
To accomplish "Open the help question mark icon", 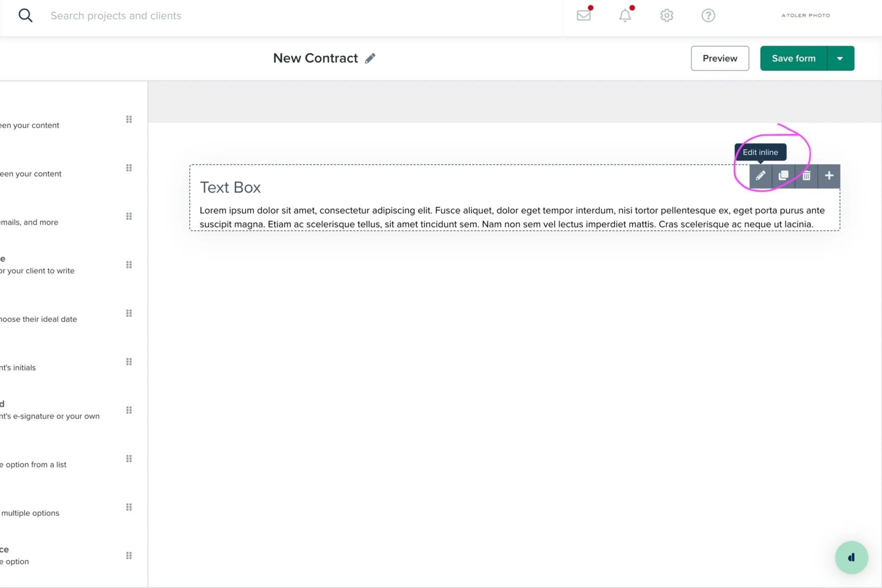I will coord(708,15).
